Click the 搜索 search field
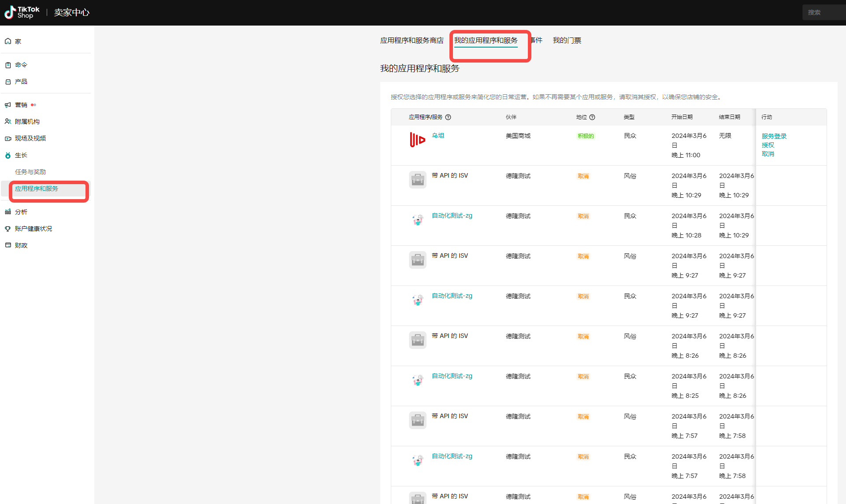Viewport: 846px width, 504px height. [823, 12]
